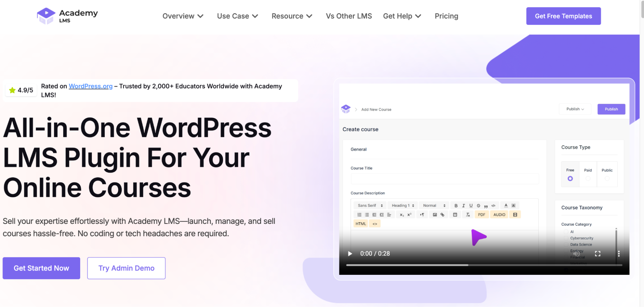
Task: Click the video progress bar
Action: pos(483,265)
